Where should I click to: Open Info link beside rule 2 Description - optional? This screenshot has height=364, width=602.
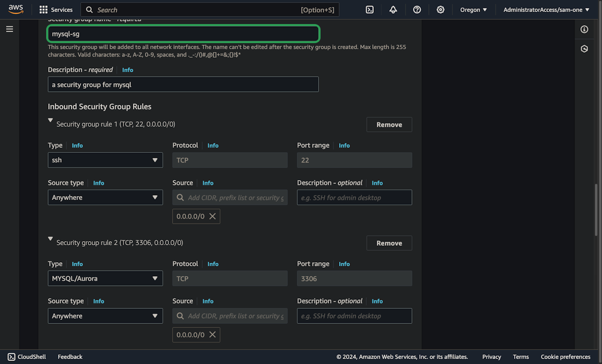[x=377, y=301]
